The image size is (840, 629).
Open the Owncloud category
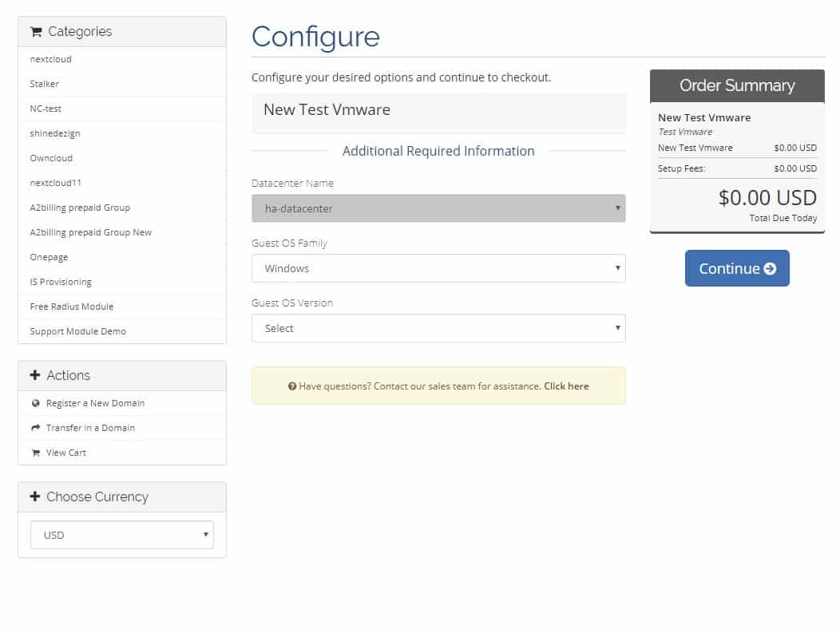51,158
